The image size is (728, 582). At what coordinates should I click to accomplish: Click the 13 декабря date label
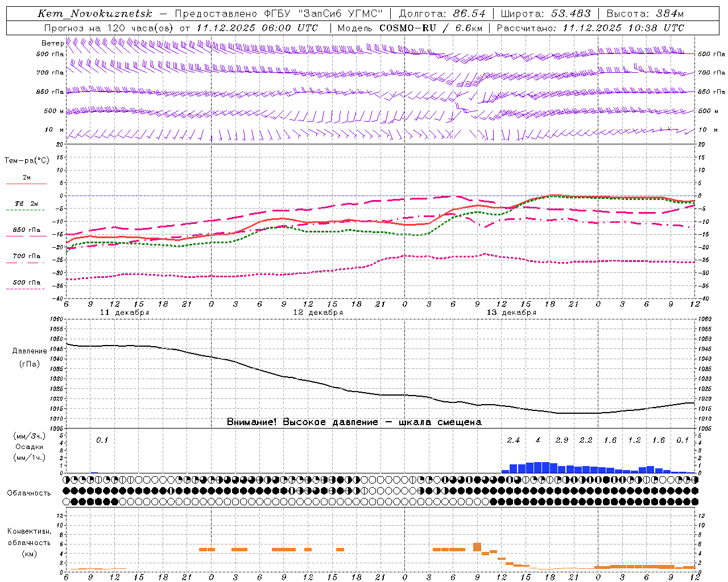click(x=511, y=313)
